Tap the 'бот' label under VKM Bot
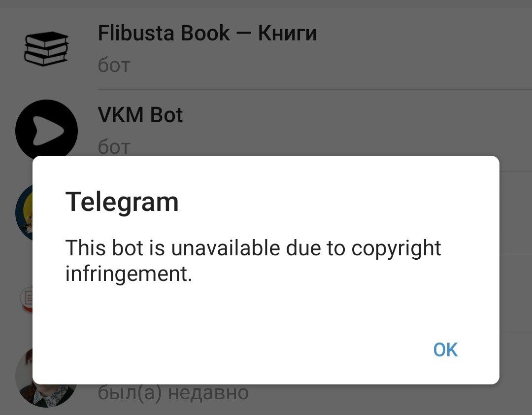The image size is (532, 415). [x=114, y=147]
